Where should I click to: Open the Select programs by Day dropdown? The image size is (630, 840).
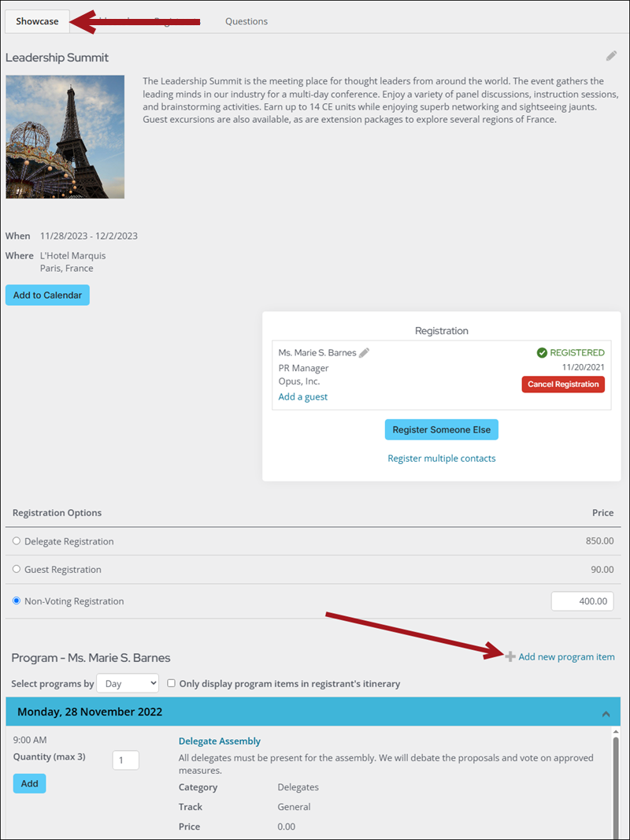pos(128,683)
